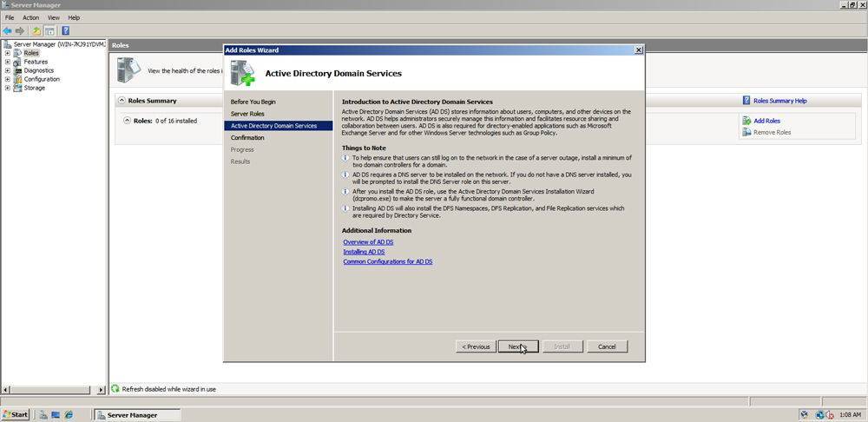Expand the Features tree node
Screen dimensions: 868x422
pyautogui.click(x=8, y=62)
